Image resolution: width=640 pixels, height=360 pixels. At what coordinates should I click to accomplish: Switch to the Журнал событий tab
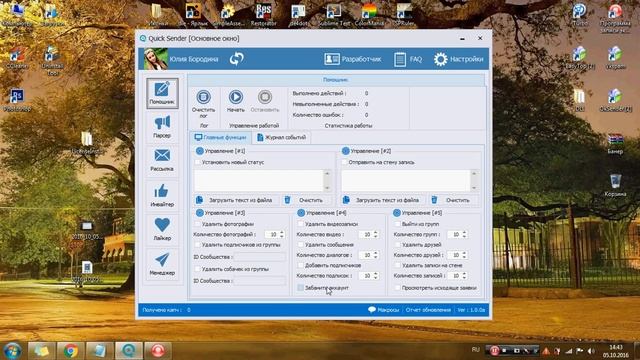tap(281, 138)
